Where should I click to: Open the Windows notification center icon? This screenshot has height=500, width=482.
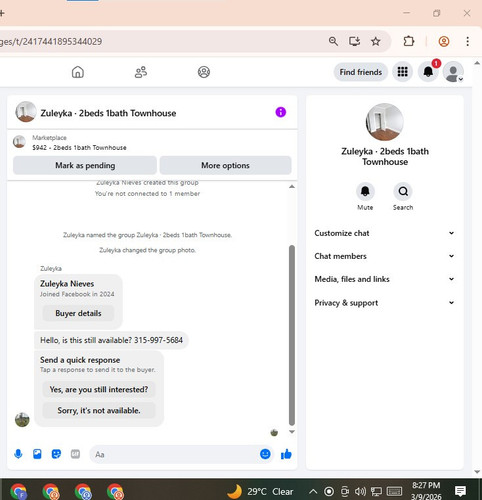460,491
